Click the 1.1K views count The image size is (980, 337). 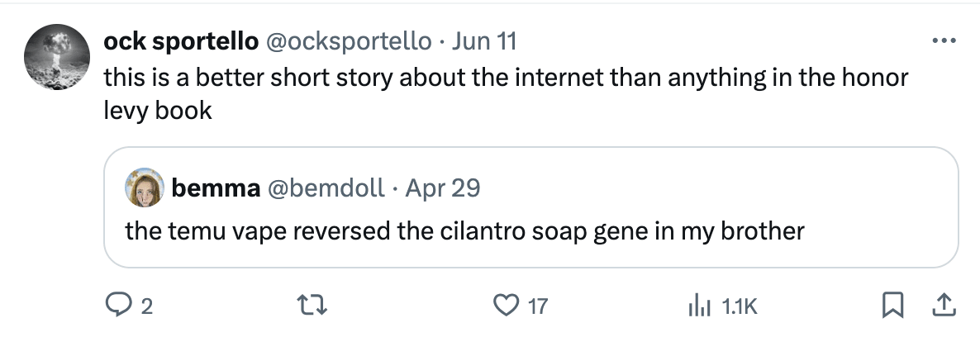click(x=739, y=307)
